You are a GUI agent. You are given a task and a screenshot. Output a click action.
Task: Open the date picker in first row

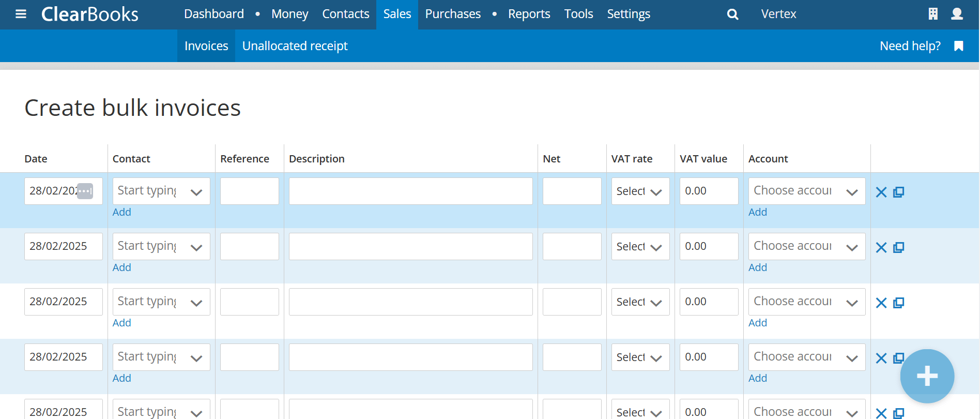pos(85,191)
